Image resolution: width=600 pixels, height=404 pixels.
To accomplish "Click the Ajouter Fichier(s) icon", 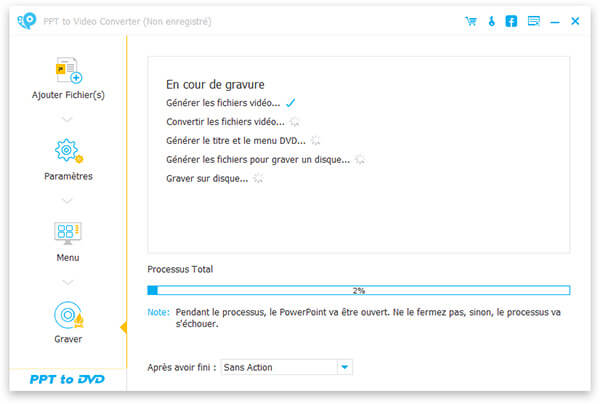I will tap(68, 70).
